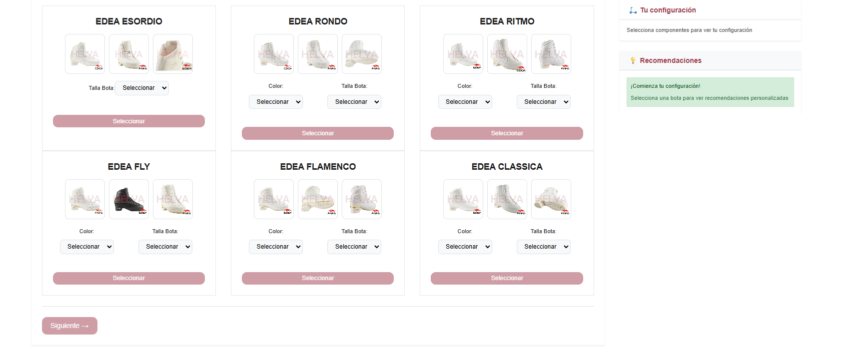Open the Talla Bota dropdown for EDEA FLY
This screenshot has height=356, width=868.
(165, 247)
